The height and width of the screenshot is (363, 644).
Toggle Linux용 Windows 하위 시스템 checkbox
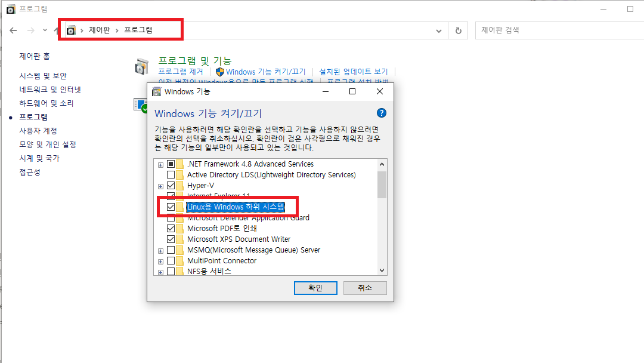point(171,207)
